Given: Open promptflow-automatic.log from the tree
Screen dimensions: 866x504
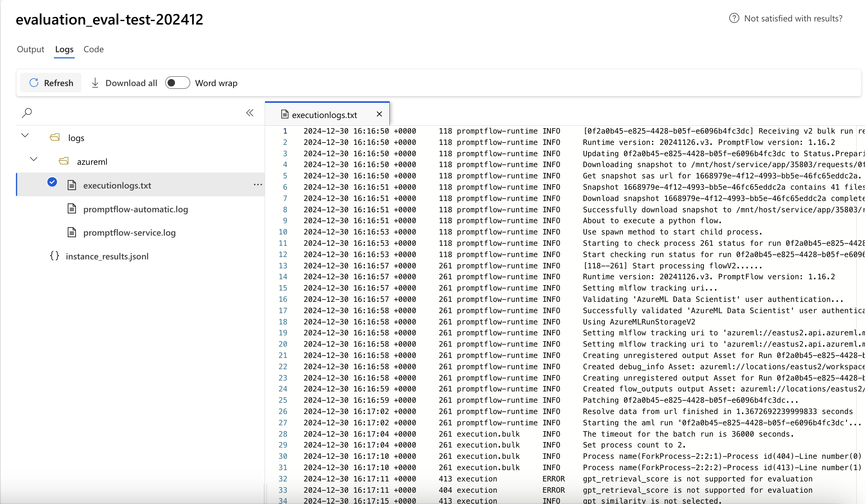Looking at the screenshot, I should [x=136, y=209].
